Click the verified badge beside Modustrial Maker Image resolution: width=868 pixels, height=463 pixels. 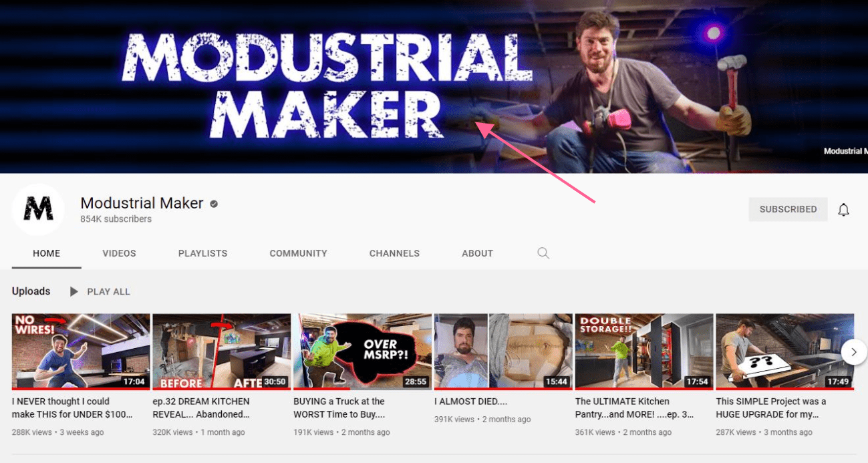click(214, 204)
